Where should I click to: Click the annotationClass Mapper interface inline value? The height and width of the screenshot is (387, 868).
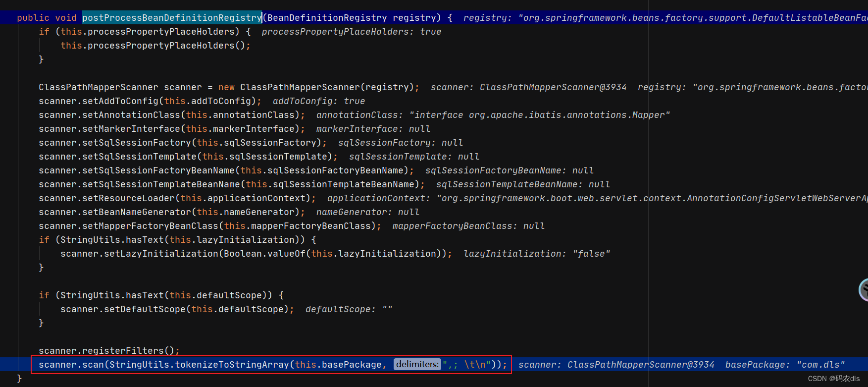click(x=493, y=115)
